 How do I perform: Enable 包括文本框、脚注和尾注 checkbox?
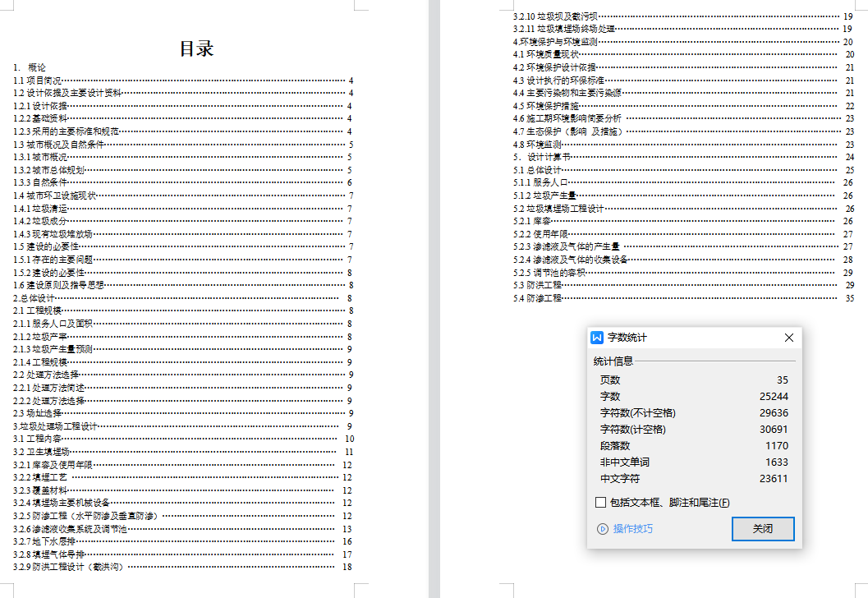[600, 502]
